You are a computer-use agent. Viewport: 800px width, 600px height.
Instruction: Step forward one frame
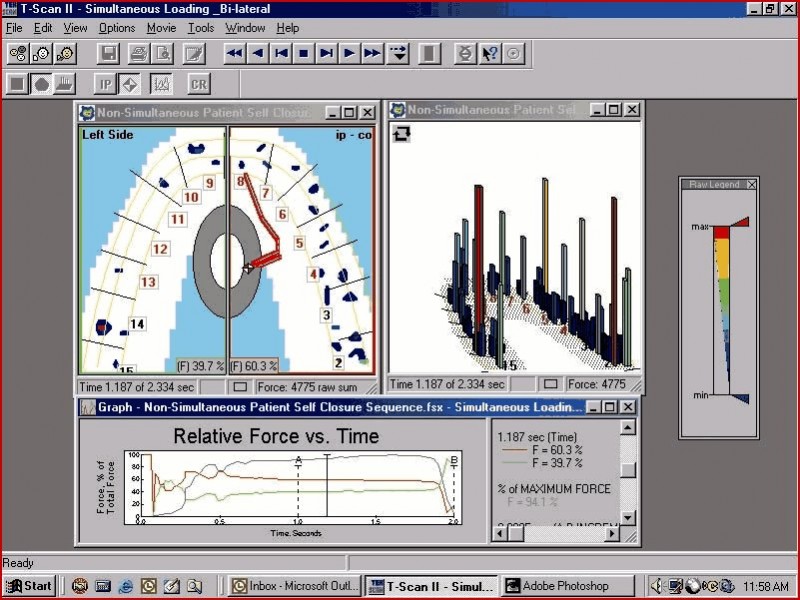tap(327, 53)
